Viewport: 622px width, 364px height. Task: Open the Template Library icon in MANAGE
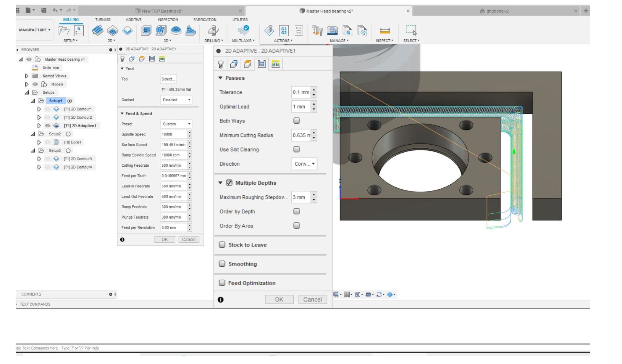(x=362, y=31)
